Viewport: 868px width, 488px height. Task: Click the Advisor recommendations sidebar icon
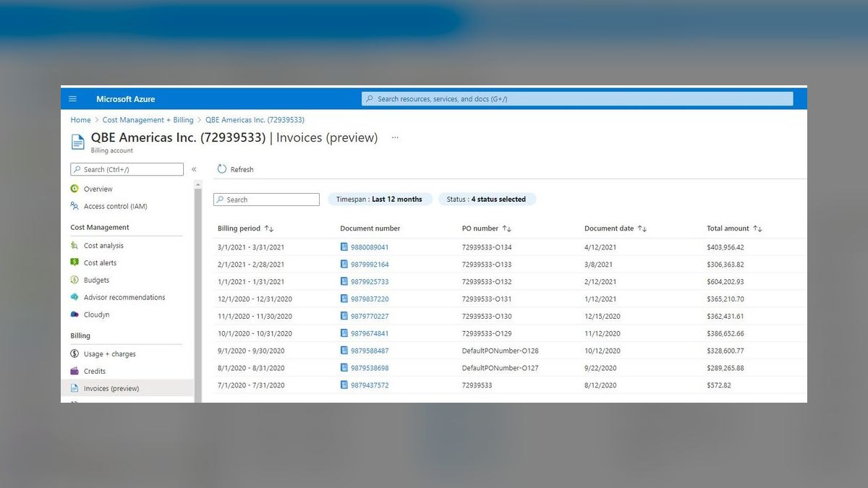tap(75, 298)
